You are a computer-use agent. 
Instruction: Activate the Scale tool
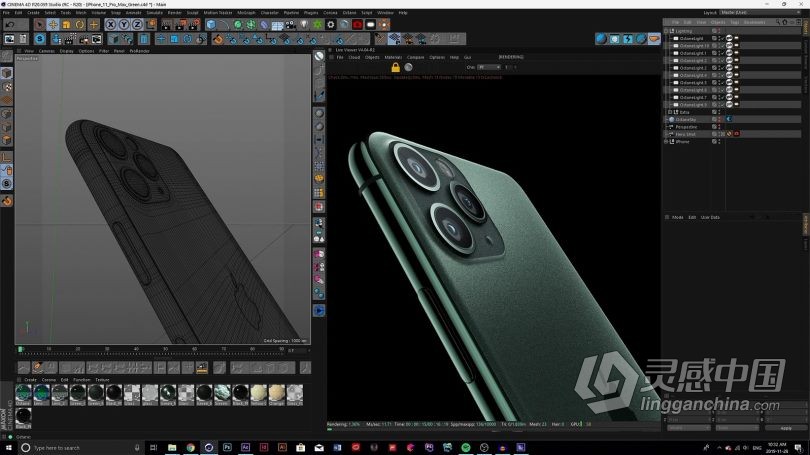pyautogui.click(x=67, y=24)
